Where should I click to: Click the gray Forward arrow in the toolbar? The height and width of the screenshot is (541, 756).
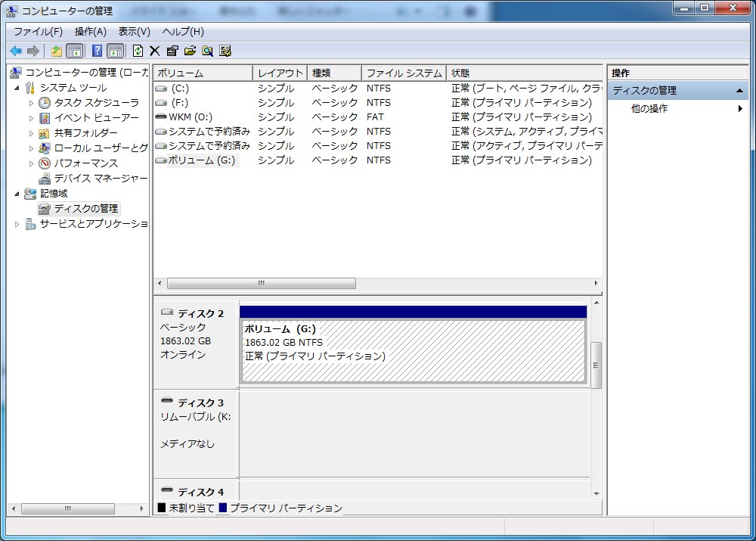[33, 51]
